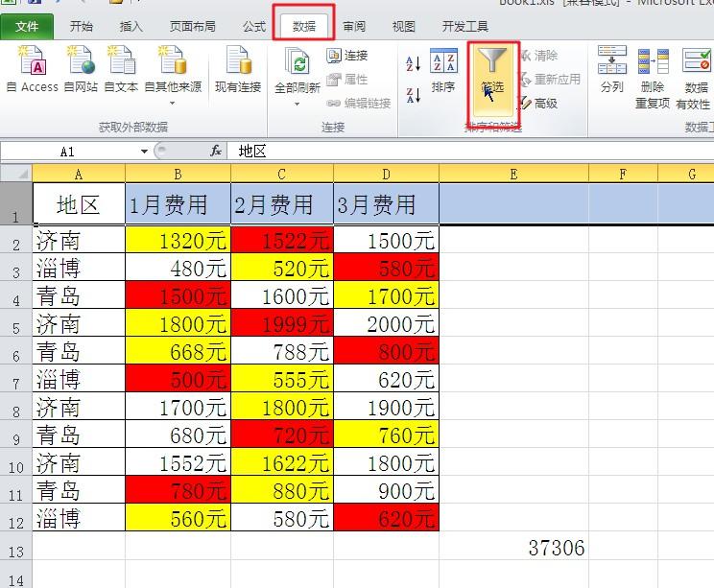The width and height of the screenshot is (714, 588).
Task: Select column F header
Action: click(623, 174)
